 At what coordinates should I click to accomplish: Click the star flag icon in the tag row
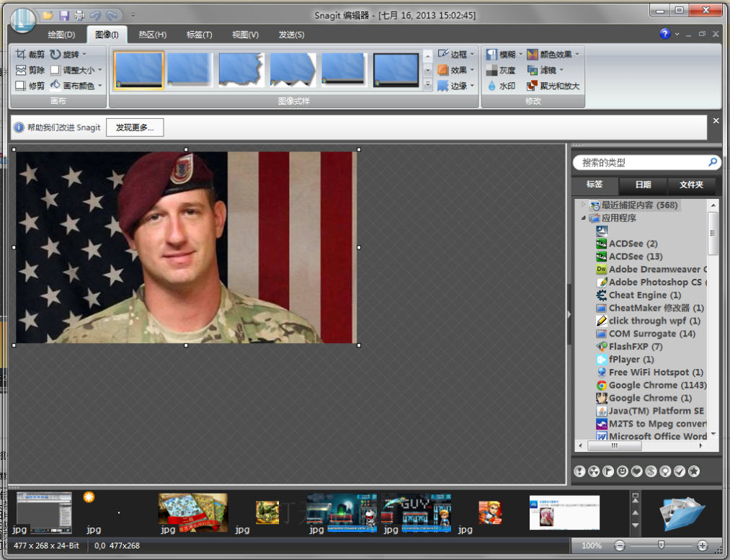coord(694,471)
